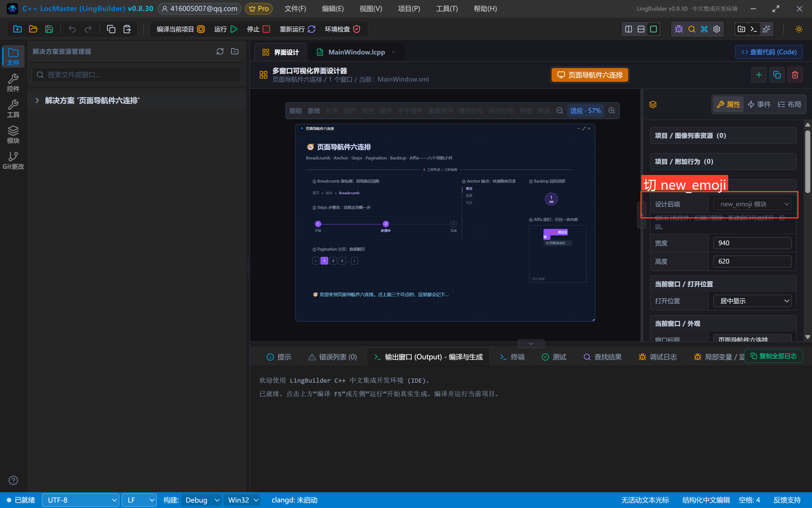Image resolution: width=812 pixels, height=508 pixels.
Task: Open the LF line ending dropdown
Action: pyautogui.click(x=139, y=500)
